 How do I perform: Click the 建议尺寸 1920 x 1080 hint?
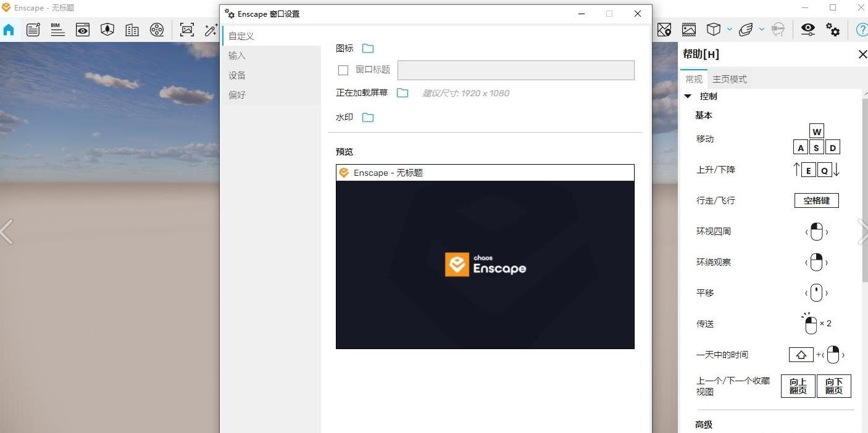click(466, 93)
